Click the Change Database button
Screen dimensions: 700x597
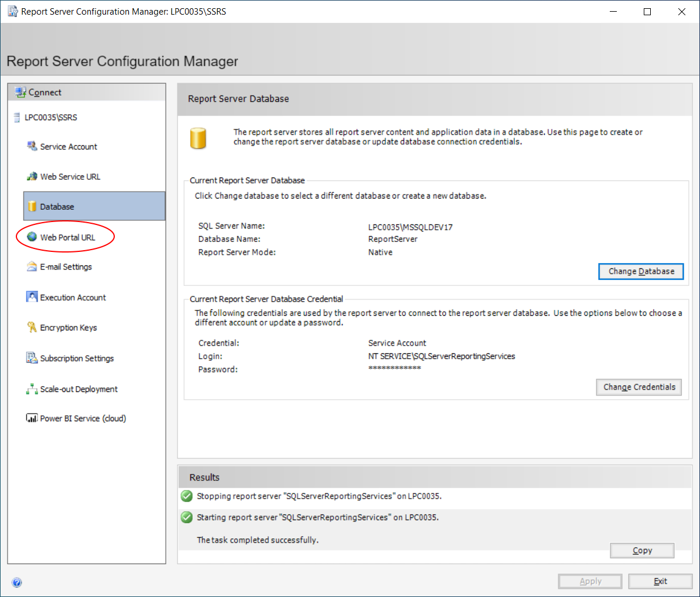tap(641, 271)
